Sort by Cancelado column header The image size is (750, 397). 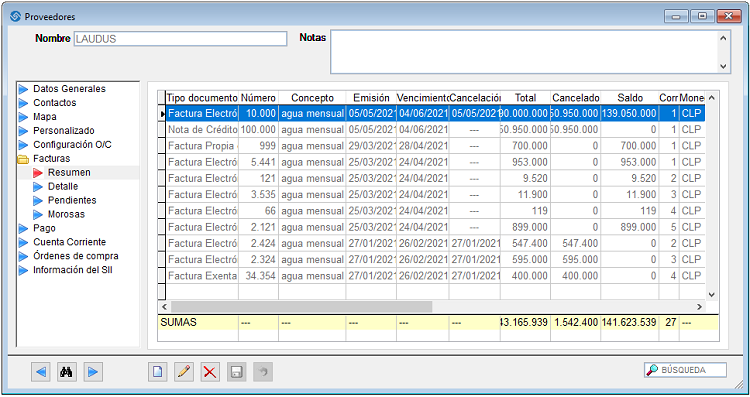point(575,98)
